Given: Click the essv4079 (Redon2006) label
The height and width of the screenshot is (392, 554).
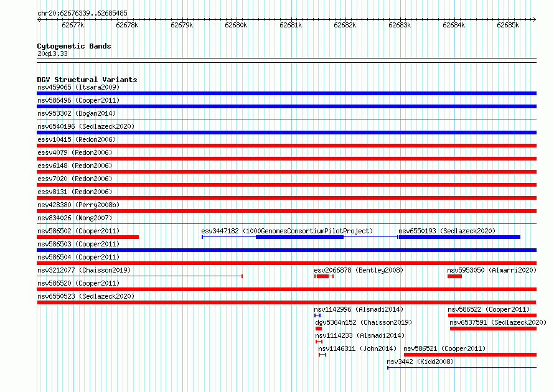Looking at the screenshot, I should coord(75,152).
